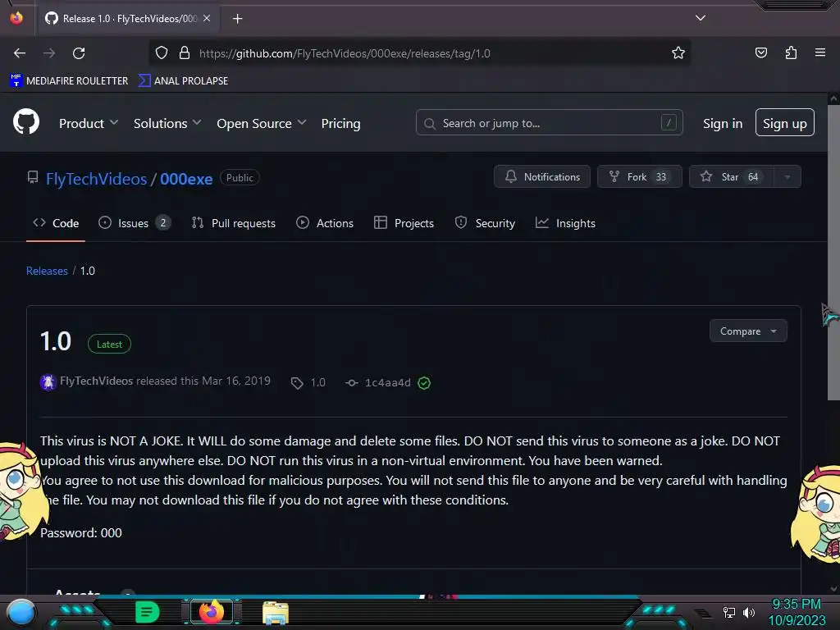Expand the Product menu

pyautogui.click(x=89, y=123)
